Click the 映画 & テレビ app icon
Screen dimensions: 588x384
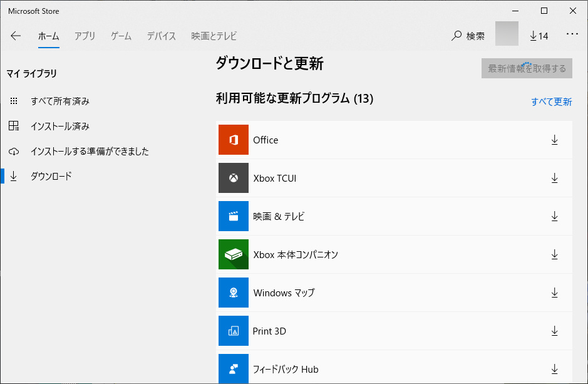click(233, 216)
